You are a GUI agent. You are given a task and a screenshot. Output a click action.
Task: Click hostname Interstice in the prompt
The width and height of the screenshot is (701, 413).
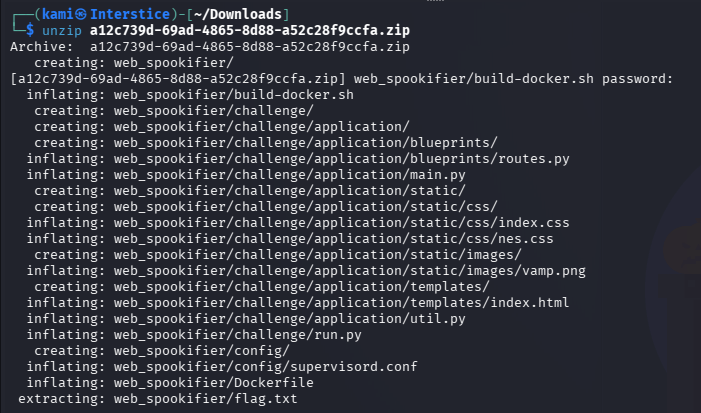point(130,14)
